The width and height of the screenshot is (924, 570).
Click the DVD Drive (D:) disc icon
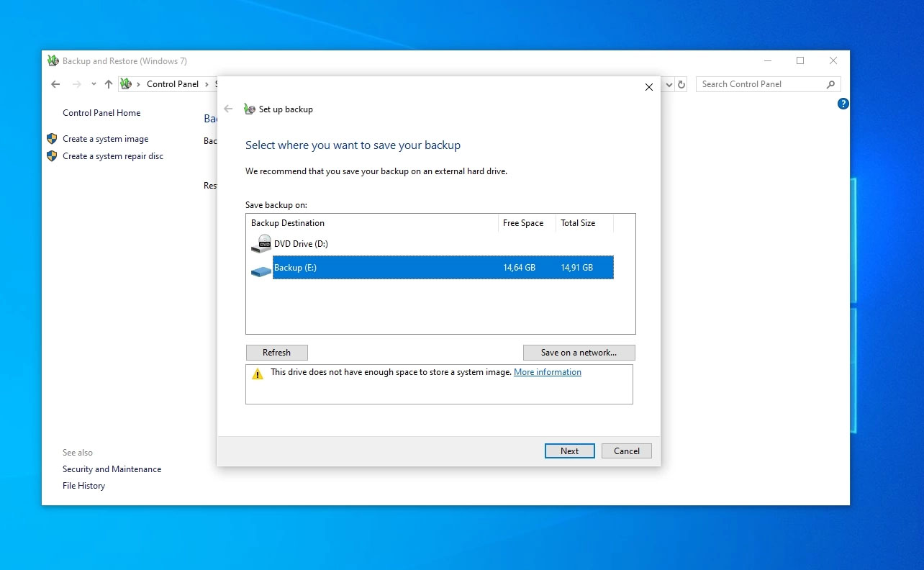click(261, 244)
